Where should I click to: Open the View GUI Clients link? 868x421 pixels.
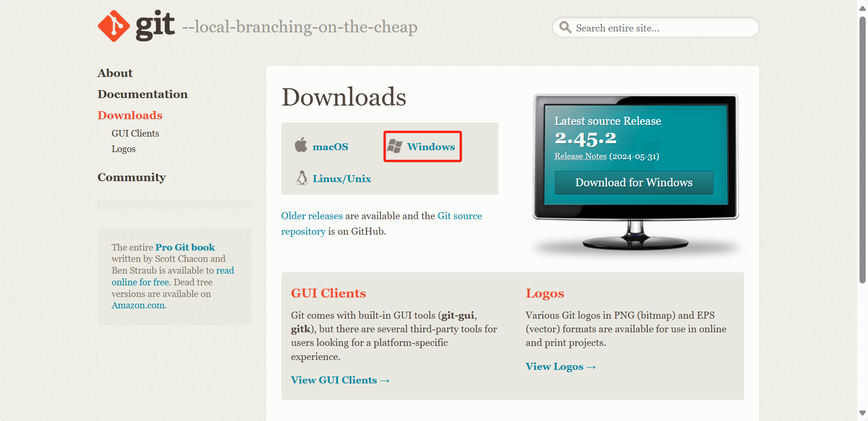tap(340, 380)
